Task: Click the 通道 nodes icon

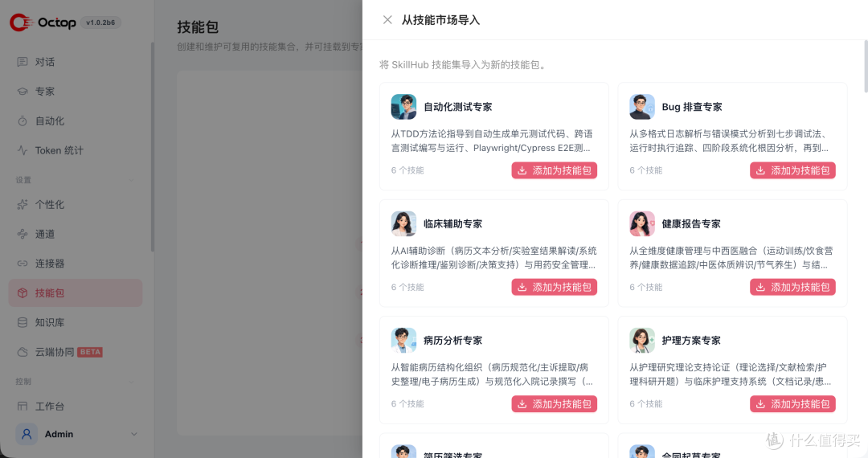Action: 23,234
